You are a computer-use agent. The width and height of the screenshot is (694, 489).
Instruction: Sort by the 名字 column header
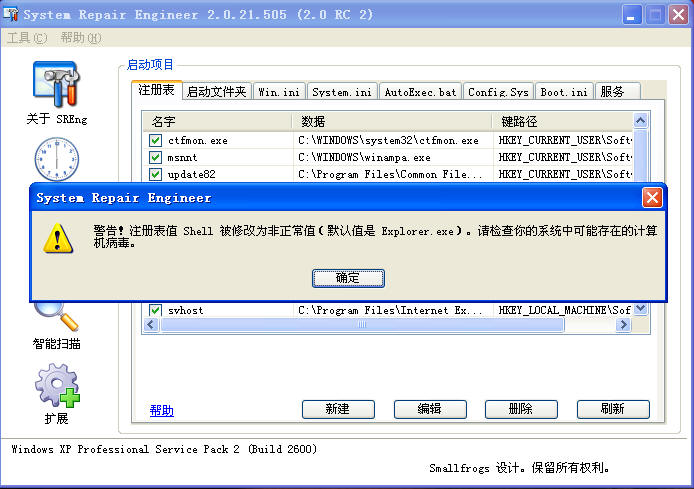tap(217, 121)
